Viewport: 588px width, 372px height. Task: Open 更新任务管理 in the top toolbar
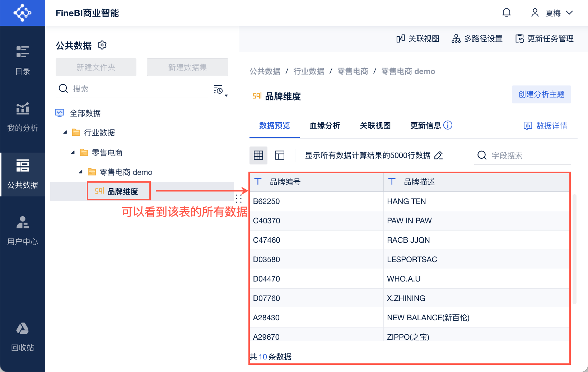tap(544, 38)
